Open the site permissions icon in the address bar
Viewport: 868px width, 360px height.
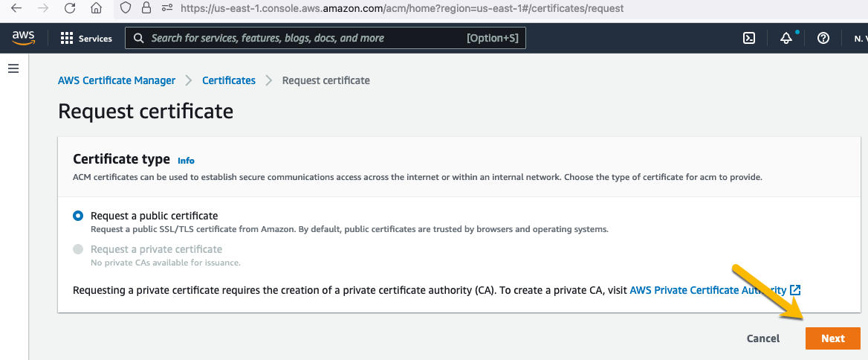coord(167,8)
